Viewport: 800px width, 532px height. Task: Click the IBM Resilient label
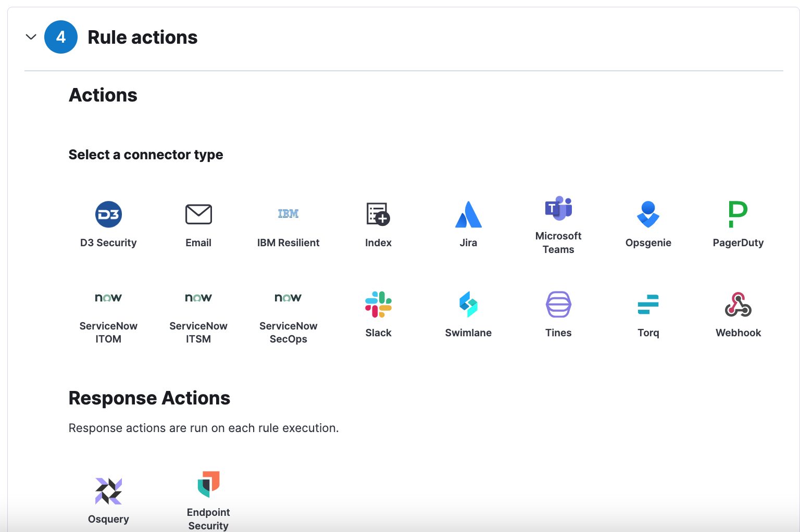(x=288, y=243)
